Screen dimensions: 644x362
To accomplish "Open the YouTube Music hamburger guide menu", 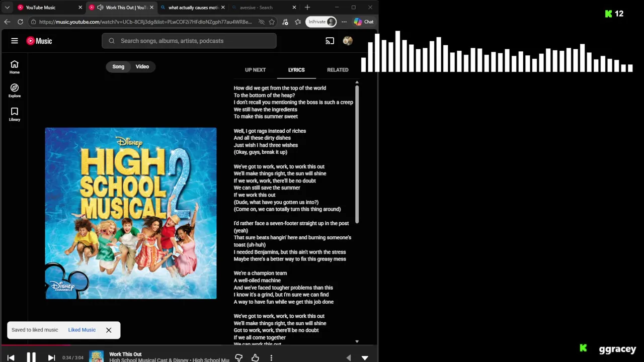I will point(15,41).
